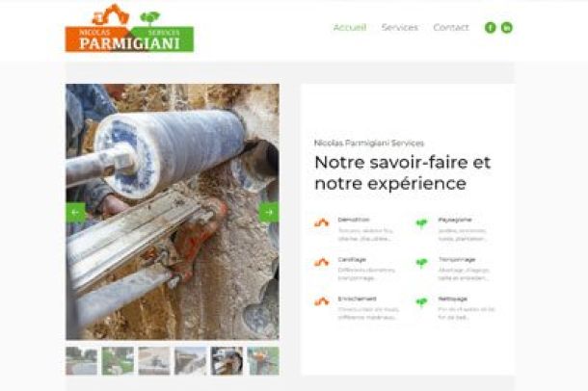Click the Nicolas Parmigiani Services logo
Image resolution: width=588 pixels, height=391 pixels.
129,28
